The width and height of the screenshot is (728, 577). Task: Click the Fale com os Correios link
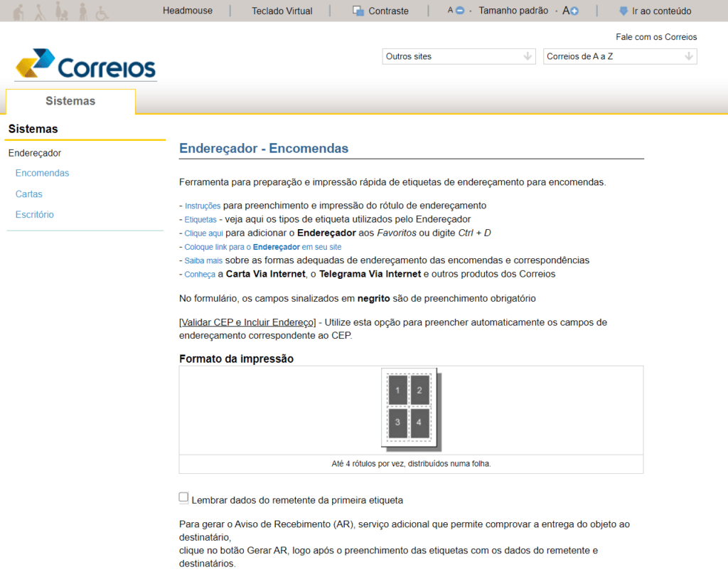[x=655, y=36]
